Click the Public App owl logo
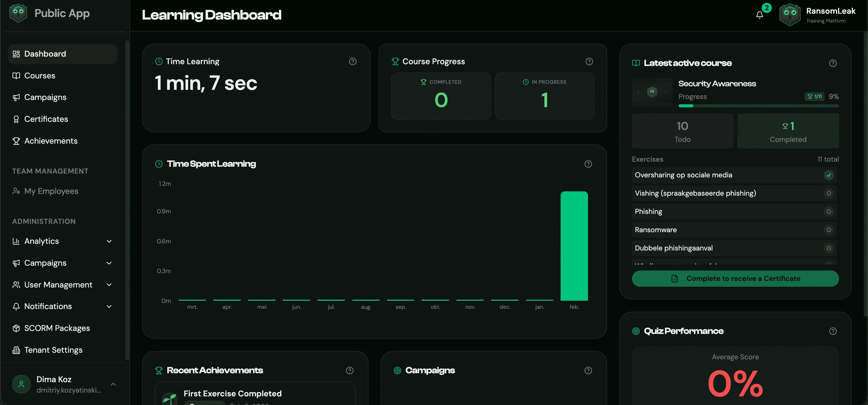This screenshot has height=405, width=868. click(x=18, y=13)
